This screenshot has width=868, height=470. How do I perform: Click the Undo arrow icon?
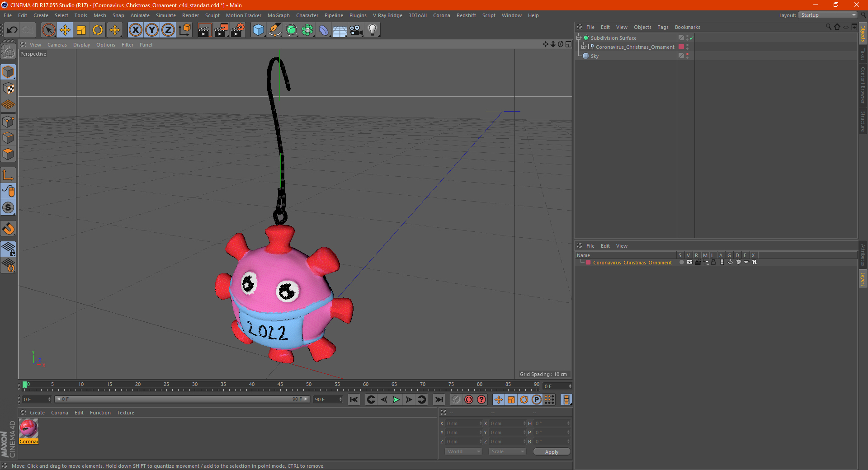(12, 30)
